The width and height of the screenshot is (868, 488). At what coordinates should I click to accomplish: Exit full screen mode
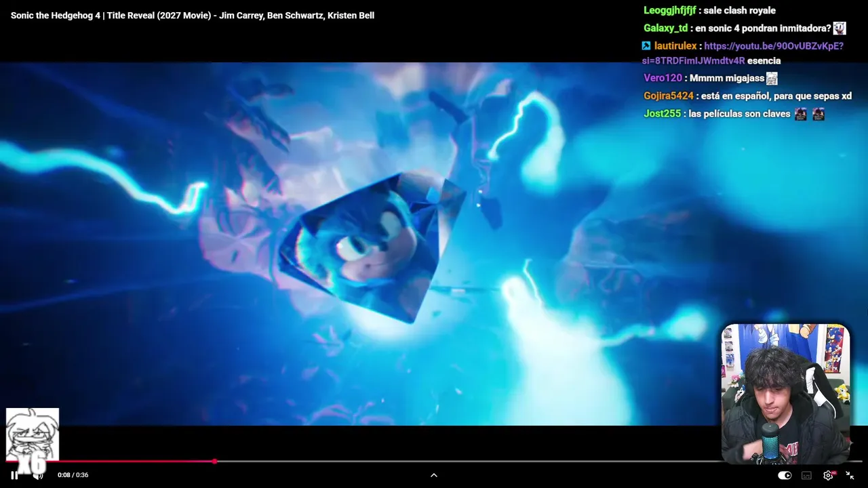(x=850, y=475)
